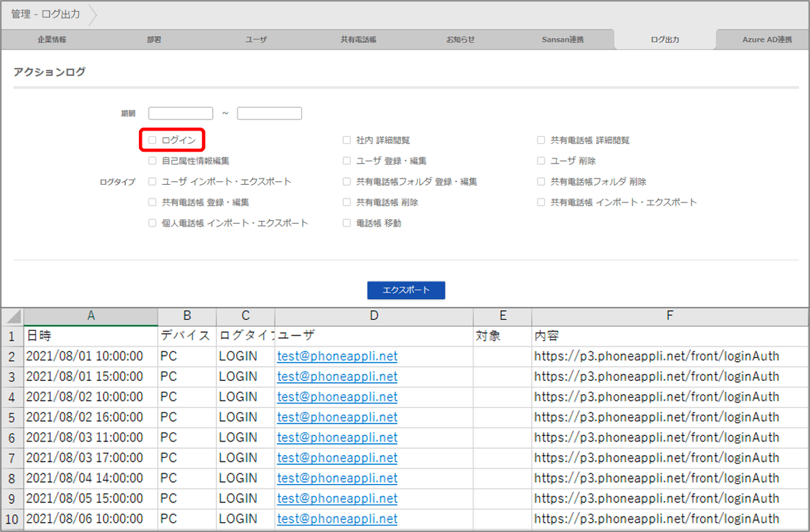The height and width of the screenshot is (532, 810).
Task: Open the ユーザ tab
Action: (x=256, y=40)
